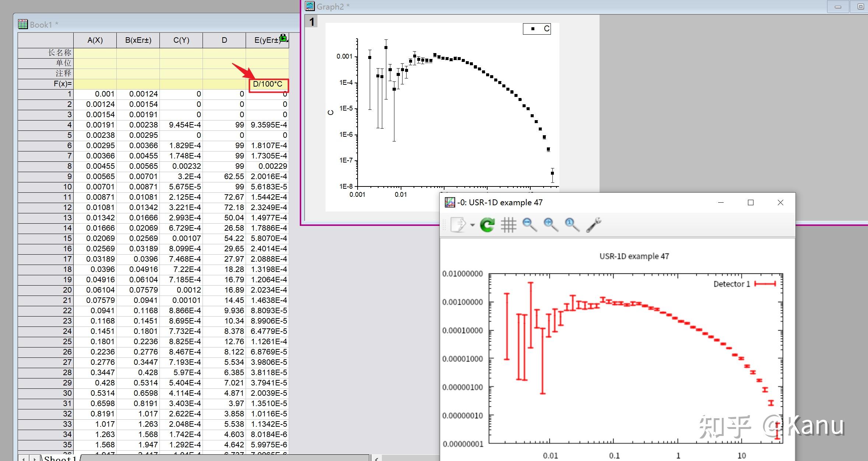This screenshot has height=461, width=868.
Task: Click the graph layer 1 button
Action: [x=312, y=22]
